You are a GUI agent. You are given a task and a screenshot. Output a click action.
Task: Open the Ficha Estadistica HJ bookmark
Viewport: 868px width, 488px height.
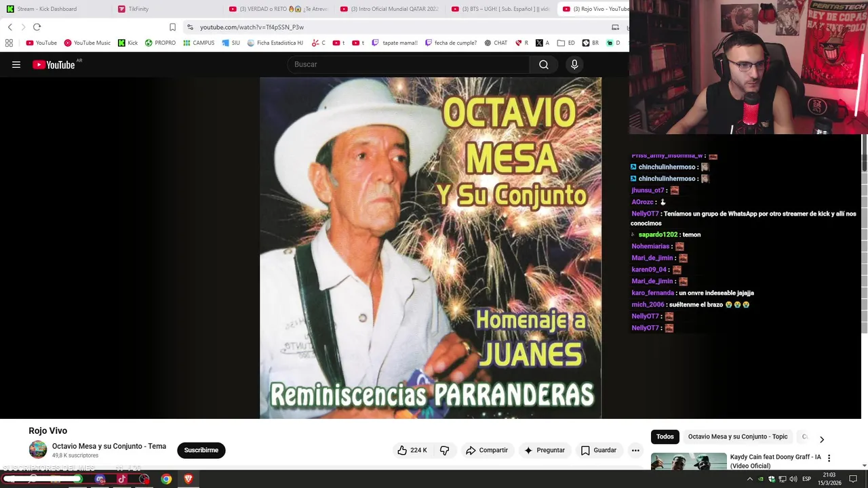275,43
